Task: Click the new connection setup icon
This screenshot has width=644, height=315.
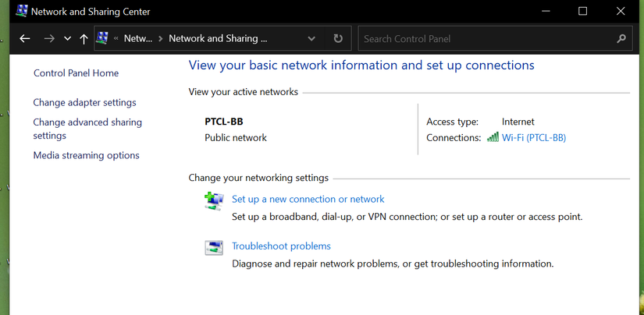Action: pyautogui.click(x=214, y=201)
